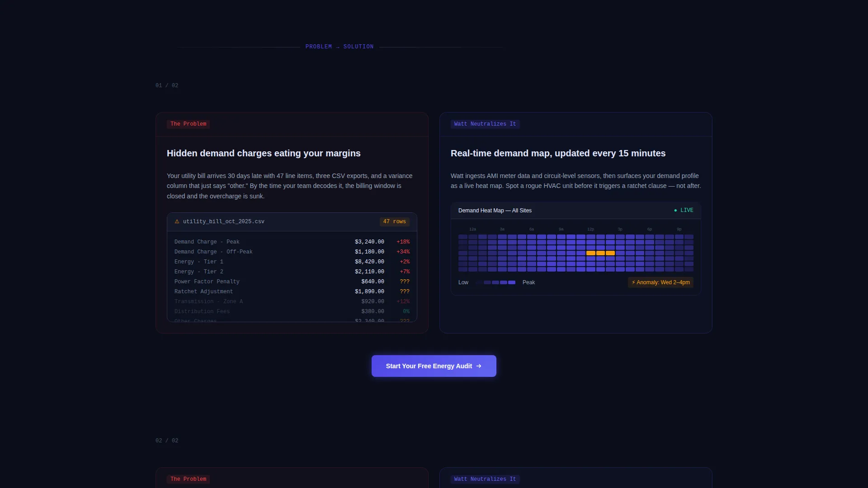
Task: Click the $1,890.00 amount
Action: coord(369,291)
